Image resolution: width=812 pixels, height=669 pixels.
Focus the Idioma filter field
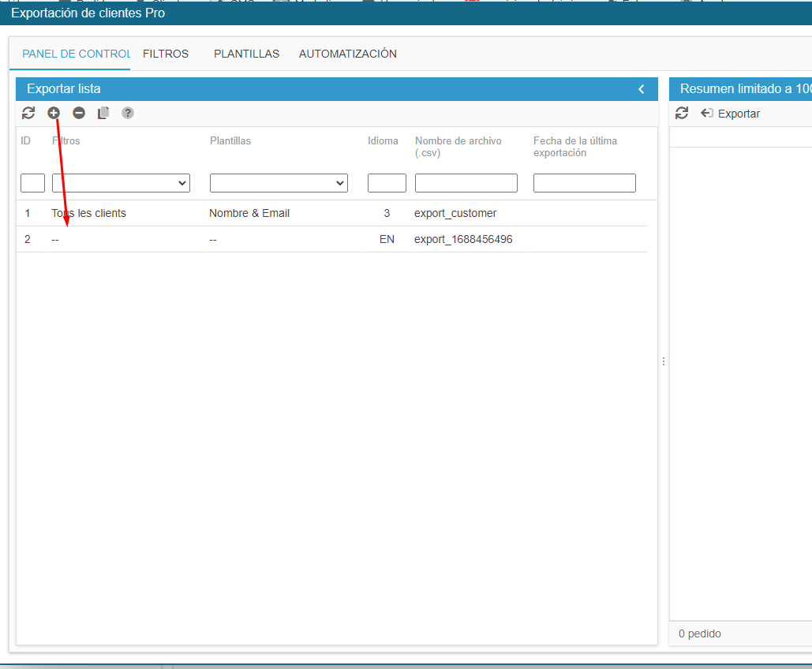click(x=387, y=183)
